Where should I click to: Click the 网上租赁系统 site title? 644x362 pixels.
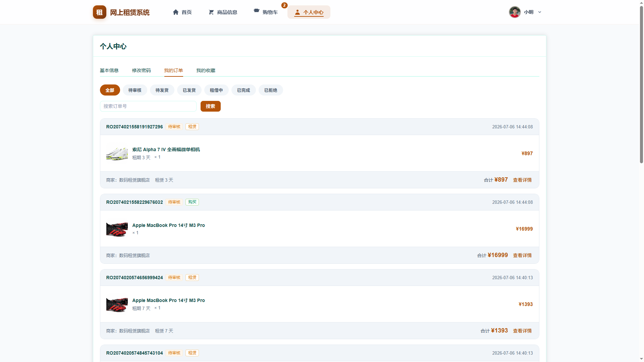[130, 12]
